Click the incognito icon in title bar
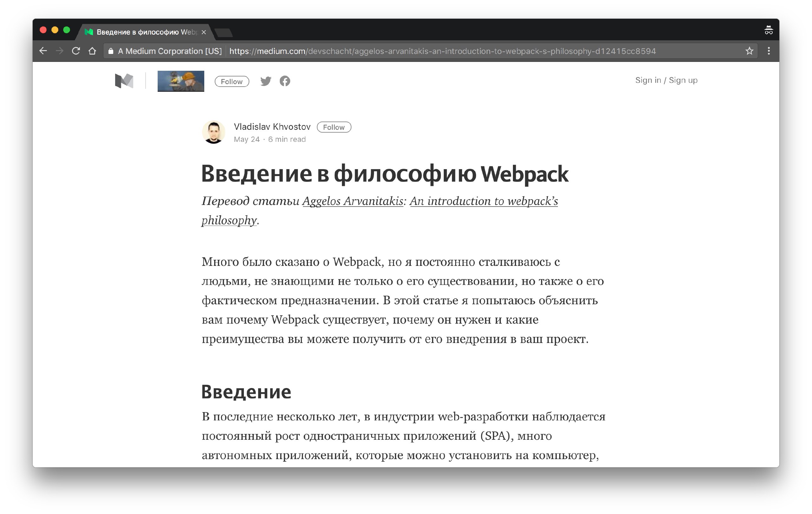This screenshot has width=812, height=514. click(x=769, y=30)
